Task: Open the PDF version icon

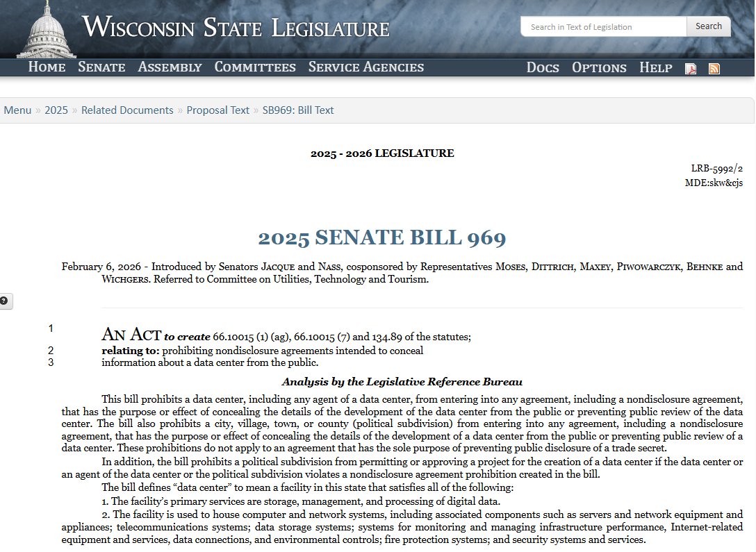Action: pos(691,69)
